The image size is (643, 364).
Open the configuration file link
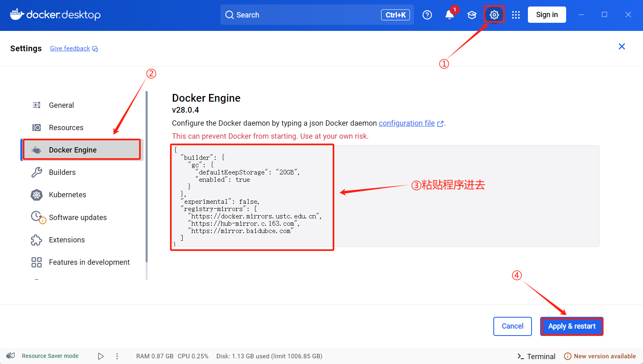click(407, 123)
